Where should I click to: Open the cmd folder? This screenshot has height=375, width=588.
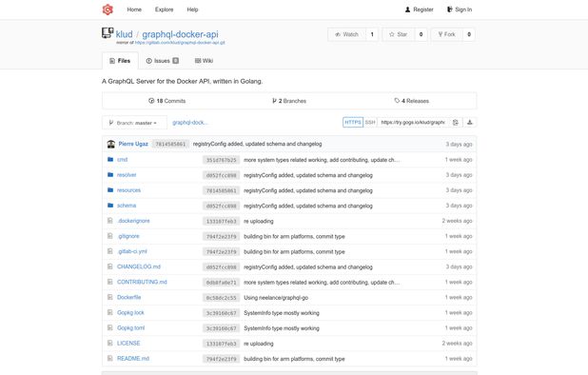tap(122, 160)
